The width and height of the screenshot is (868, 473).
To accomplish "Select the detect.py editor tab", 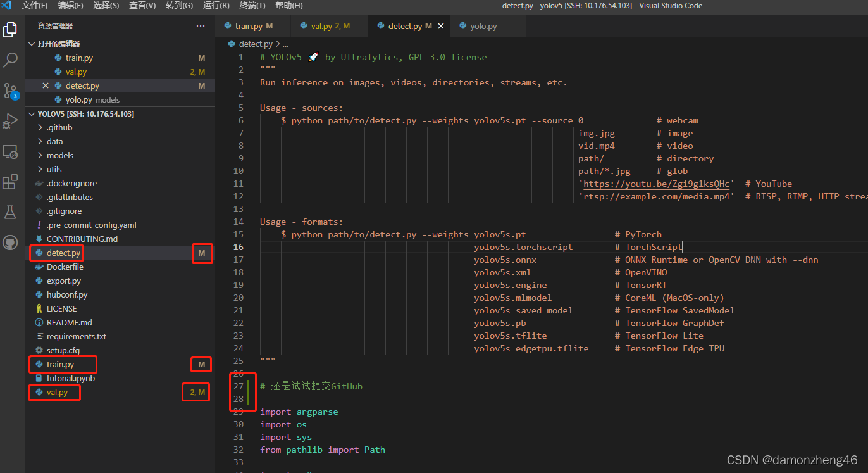I will [x=409, y=26].
